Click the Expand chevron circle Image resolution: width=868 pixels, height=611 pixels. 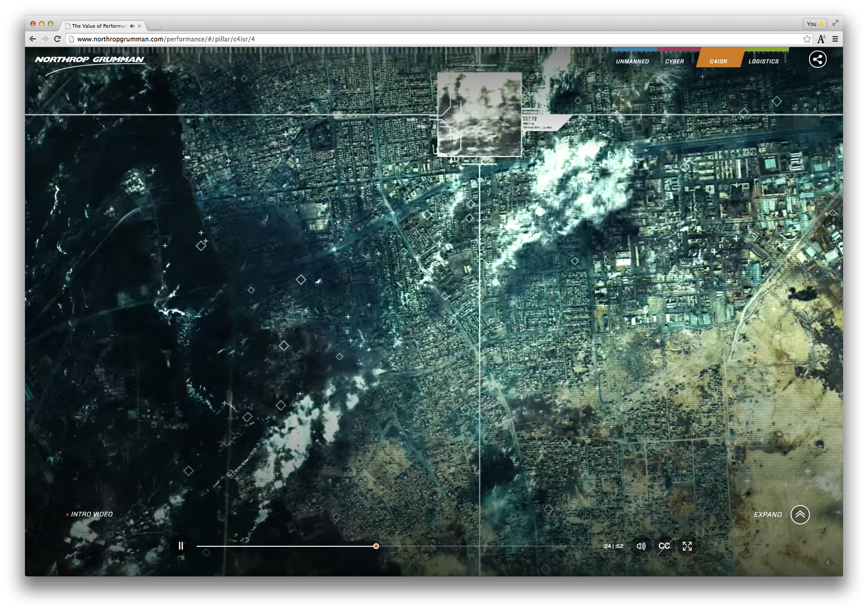(800, 515)
